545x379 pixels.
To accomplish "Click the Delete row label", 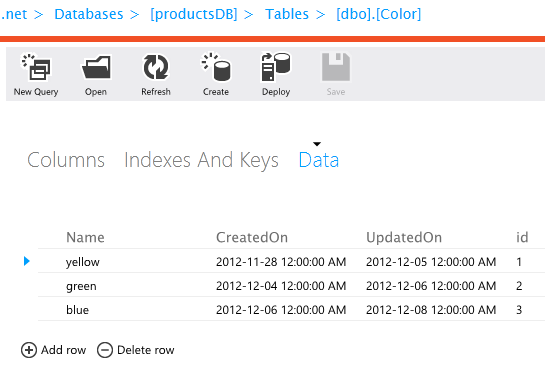I will coord(146,350).
